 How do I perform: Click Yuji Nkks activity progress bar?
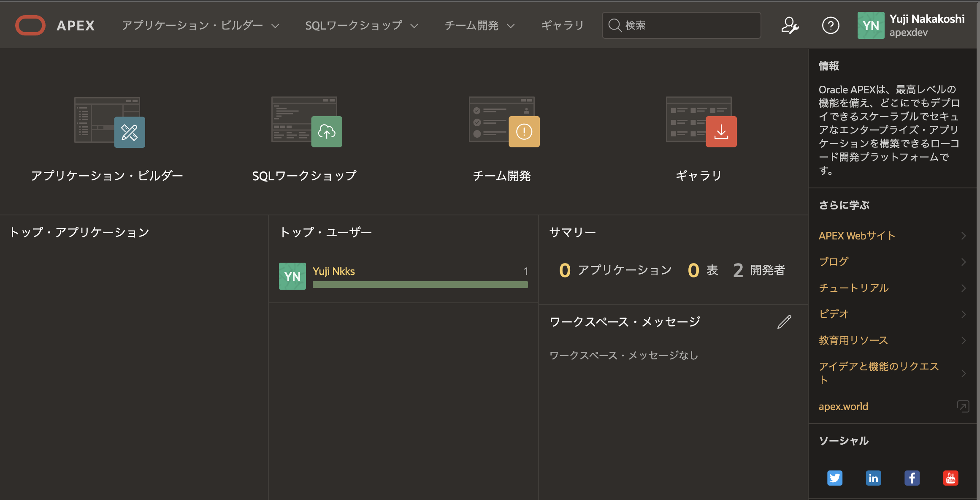click(420, 285)
